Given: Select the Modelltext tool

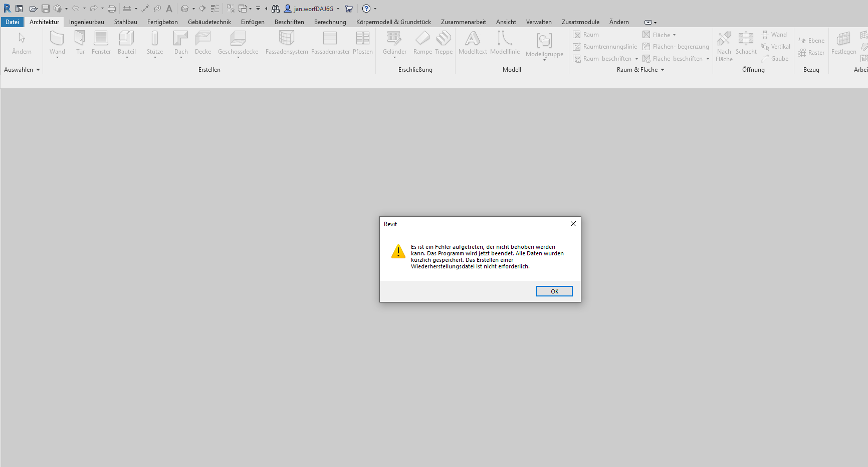Looking at the screenshot, I should coord(473,43).
